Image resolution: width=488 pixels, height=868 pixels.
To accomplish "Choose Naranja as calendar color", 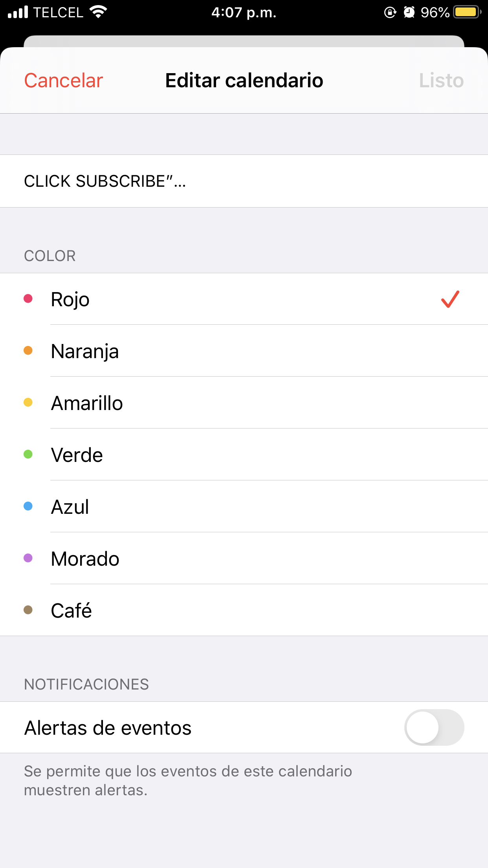I will (x=244, y=351).
